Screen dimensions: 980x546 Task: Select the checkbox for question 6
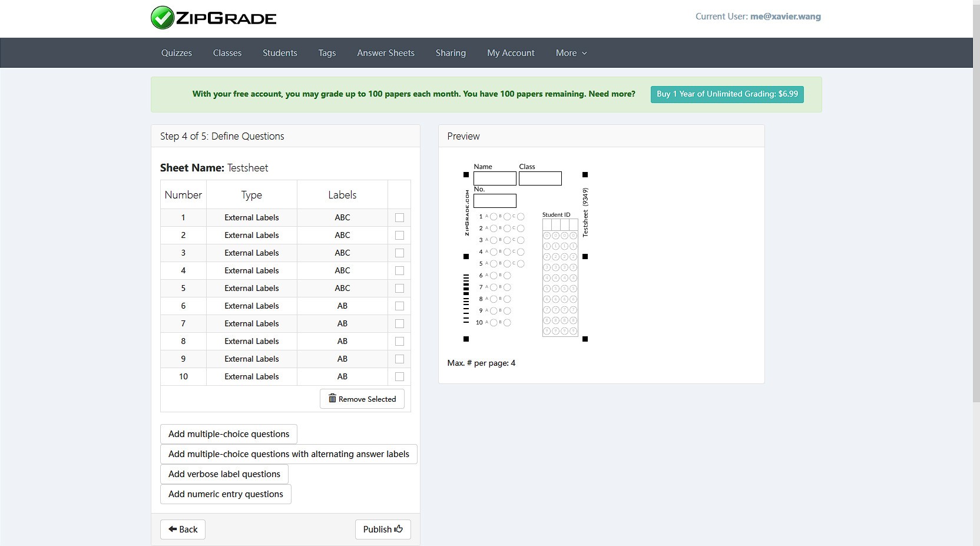(399, 306)
